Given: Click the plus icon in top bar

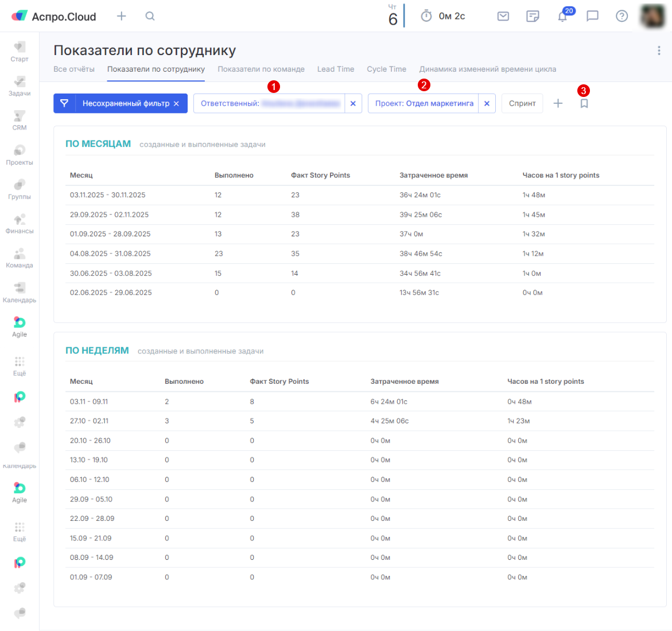Looking at the screenshot, I should coord(121,16).
